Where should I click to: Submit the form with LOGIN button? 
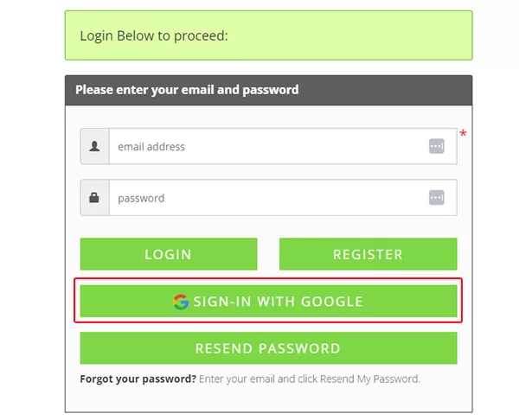(169, 254)
